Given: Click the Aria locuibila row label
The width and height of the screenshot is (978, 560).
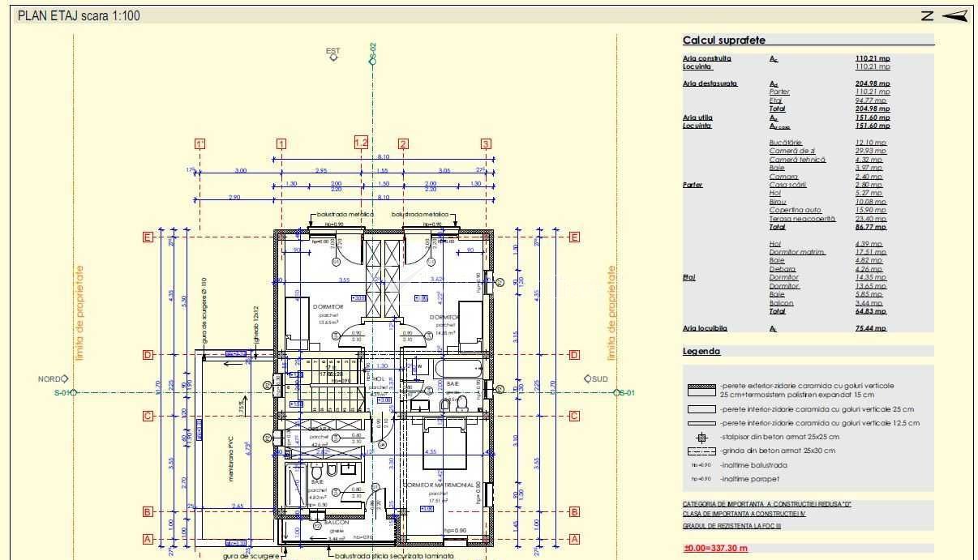Looking at the screenshot, I should (x=705, y=328).
